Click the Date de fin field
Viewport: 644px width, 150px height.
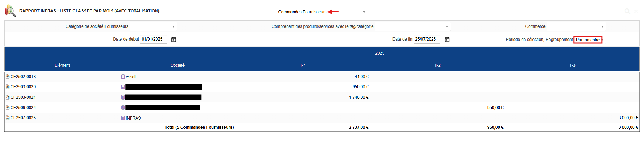(x=427, y=39)
